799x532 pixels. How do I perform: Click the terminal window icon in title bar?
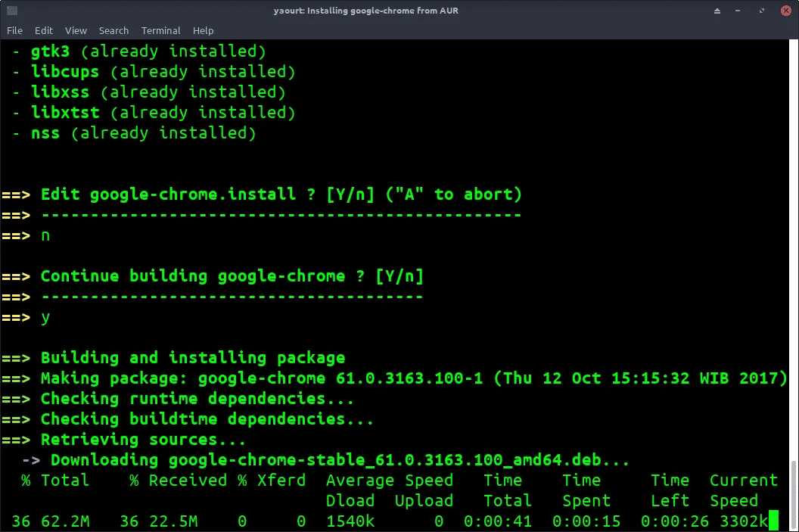click(12, 10)
